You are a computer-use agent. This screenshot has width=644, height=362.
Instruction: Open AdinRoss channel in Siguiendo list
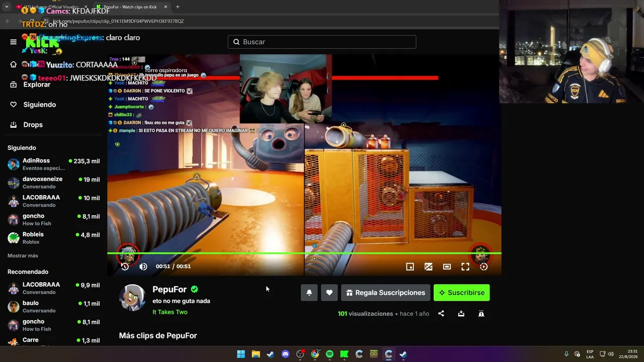(53, 164)
